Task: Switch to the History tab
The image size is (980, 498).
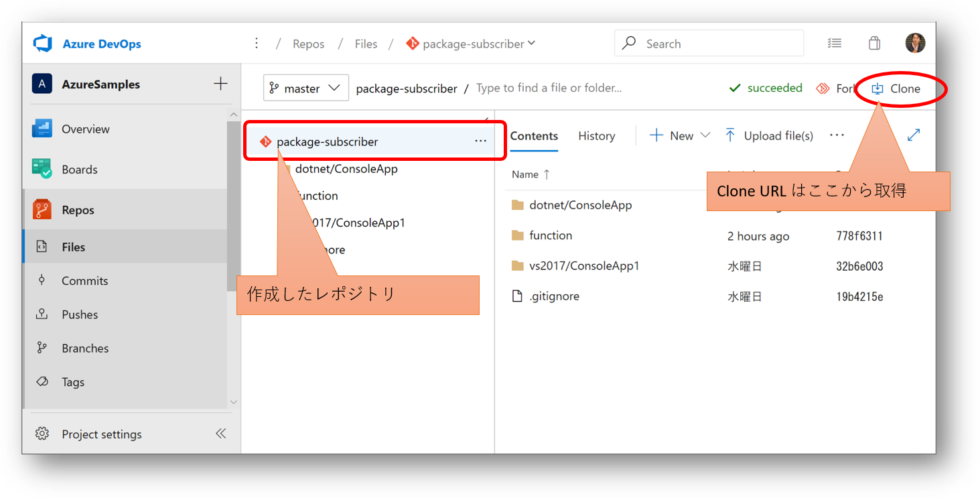Action: click(x=596, y=136)
